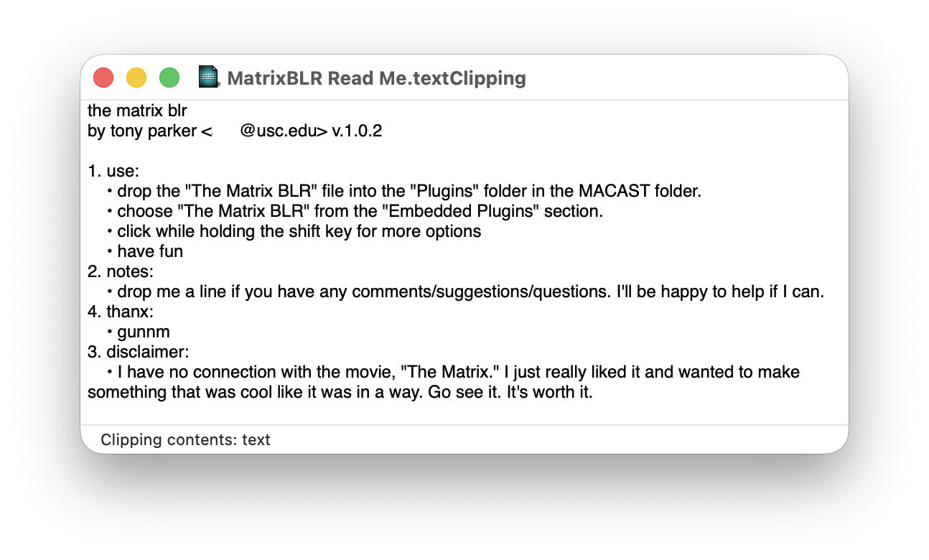Click the "have fun" bullet
The height and width of the screenshot is (560, 929).
pos(149,252)
